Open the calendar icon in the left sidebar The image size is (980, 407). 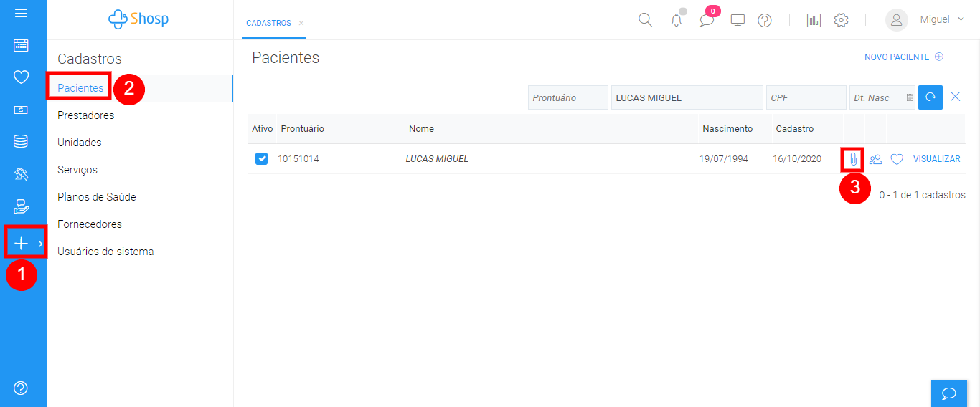pyautogui.click(x=21, y=45)
